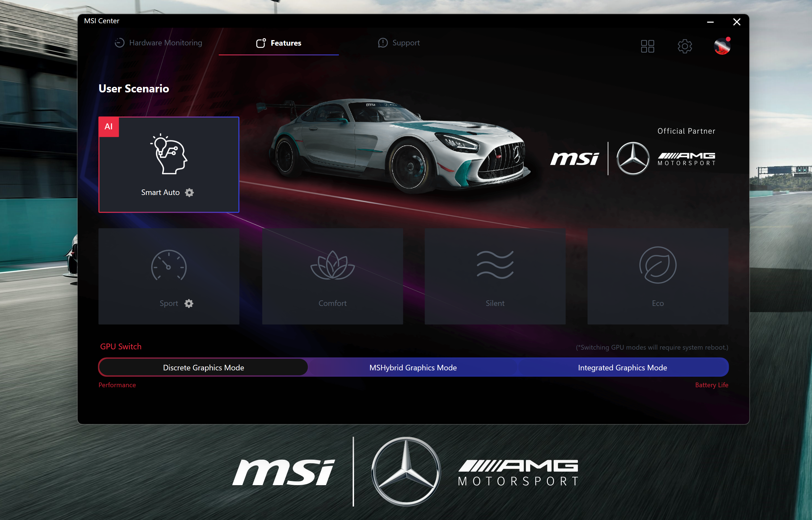This screenshot has height=520, width=812.
Task: Click the Smart Auto AI head icon
Action: click(x=169, y=154)
